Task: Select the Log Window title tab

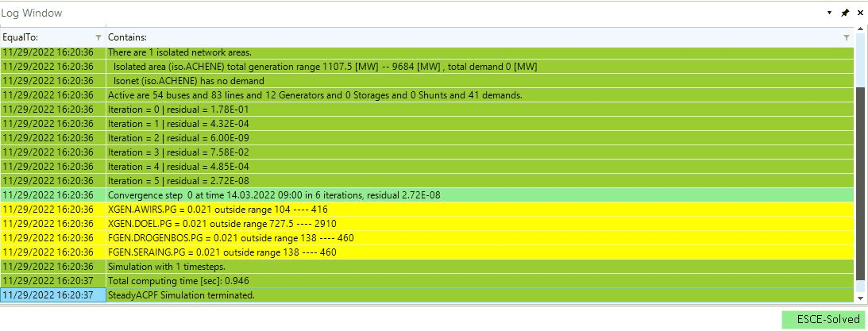Action: point(32,13)
